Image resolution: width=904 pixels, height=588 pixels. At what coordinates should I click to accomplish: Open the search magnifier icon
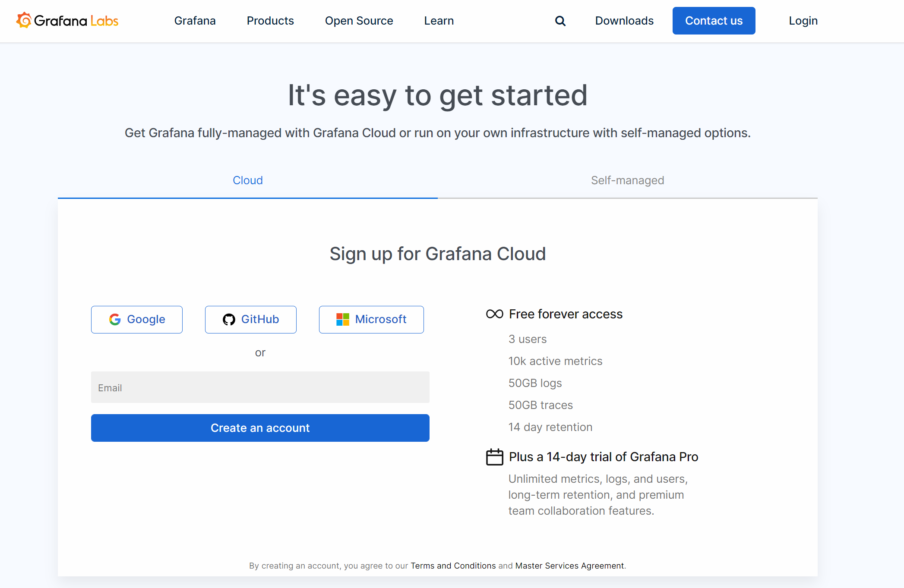tap(560, 21)
